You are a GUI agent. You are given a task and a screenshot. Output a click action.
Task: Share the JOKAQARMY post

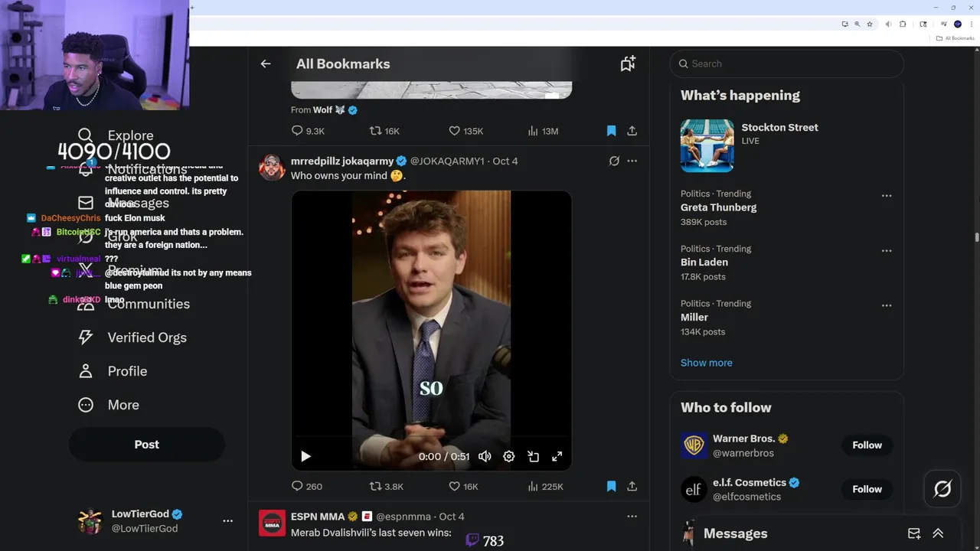(632, 486)
